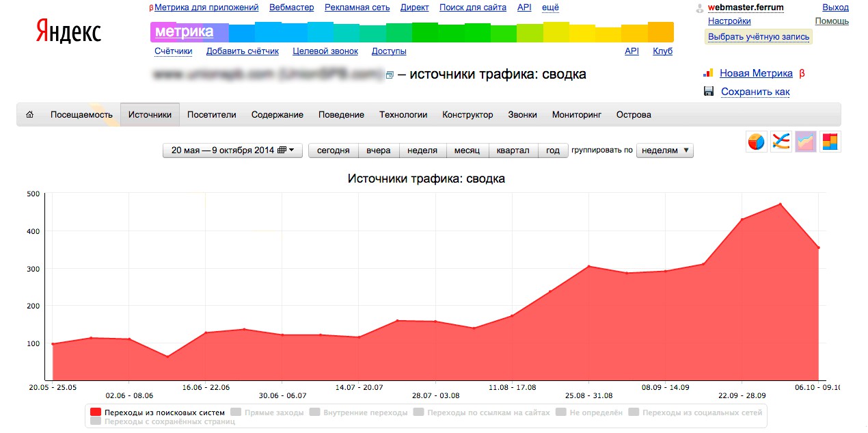Toggle Переходы из поисковых систем legend series
The image size is (868, 433).
click(157, 412)
